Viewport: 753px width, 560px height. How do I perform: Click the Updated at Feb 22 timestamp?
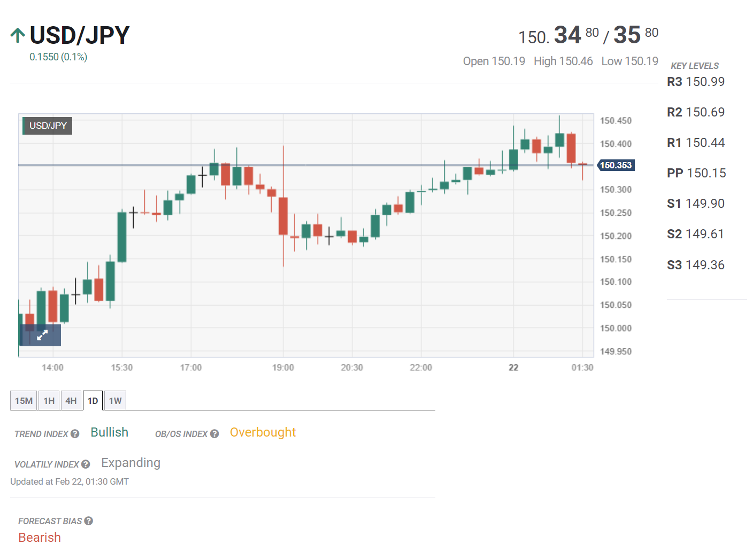[x=70, y=481]
